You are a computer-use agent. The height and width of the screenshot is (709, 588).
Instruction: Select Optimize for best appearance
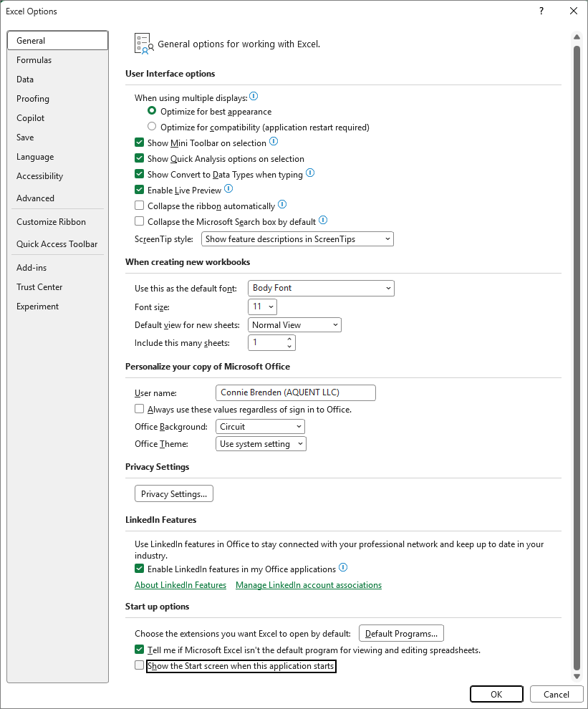(x=152, y=111)
